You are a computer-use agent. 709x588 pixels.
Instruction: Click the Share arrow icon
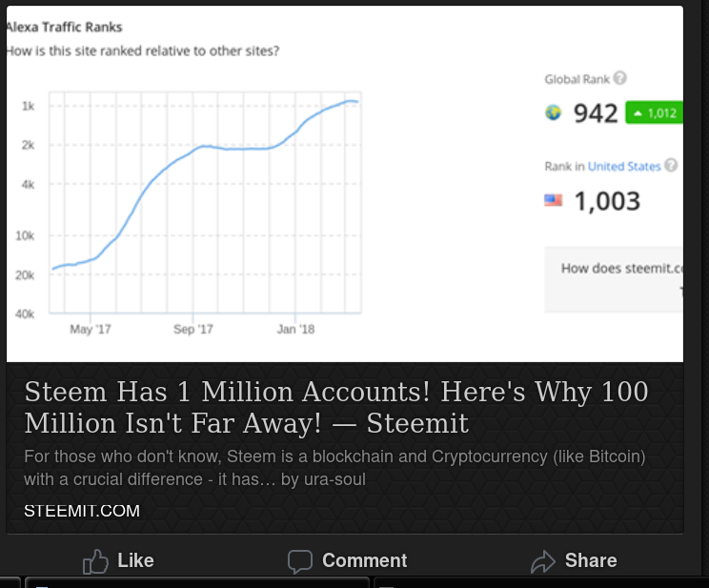pyautogui.click(x=542, y=561)
